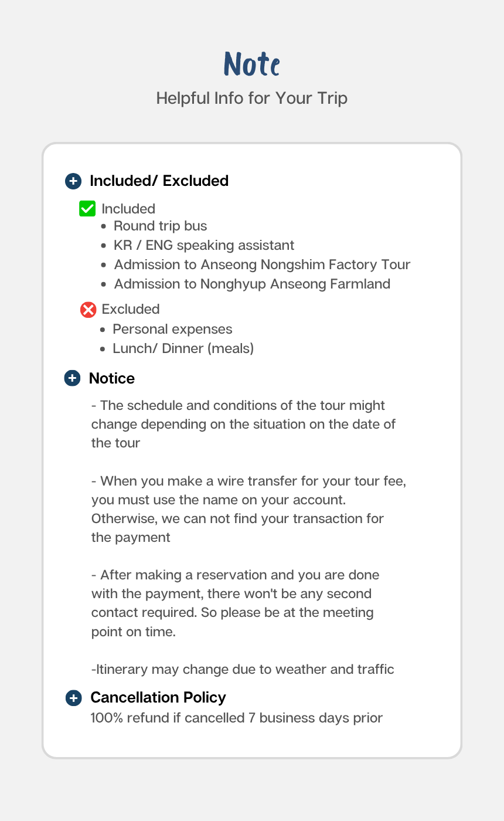This screenshot has height=821, width=504.
Task: Click the plus icon beside Notice
Action: point(72,378)
